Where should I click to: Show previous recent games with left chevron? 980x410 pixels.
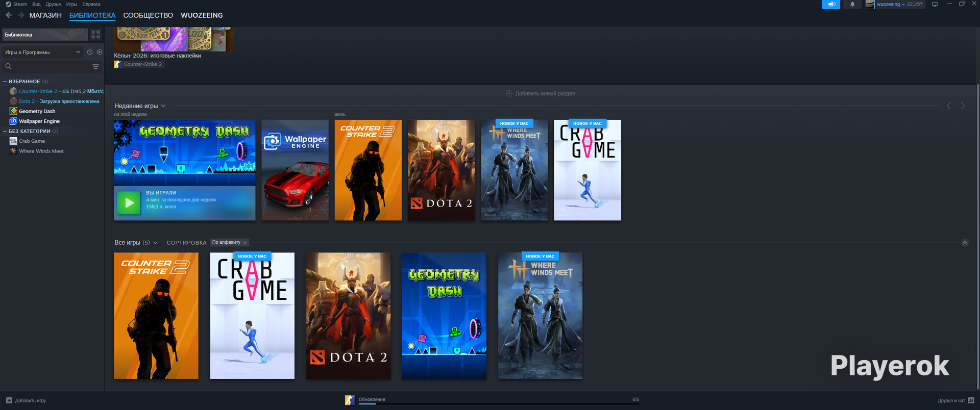click(949, 106)
